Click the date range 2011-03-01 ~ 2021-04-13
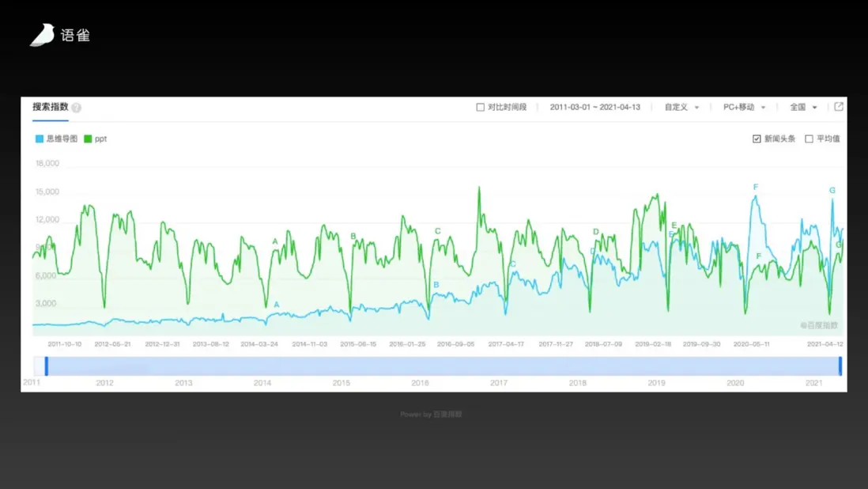868x489 pixels. pyautogui.click(x=594, y=107)
